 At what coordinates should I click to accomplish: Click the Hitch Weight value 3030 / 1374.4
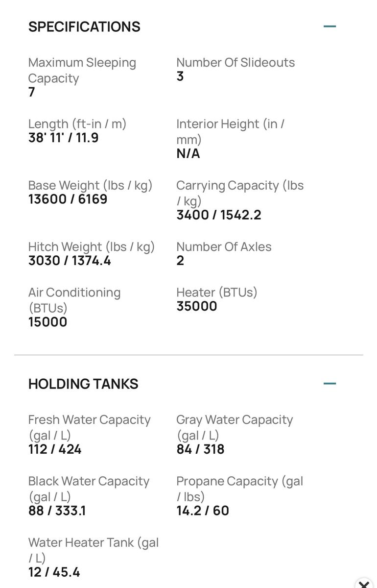[70, 261]
